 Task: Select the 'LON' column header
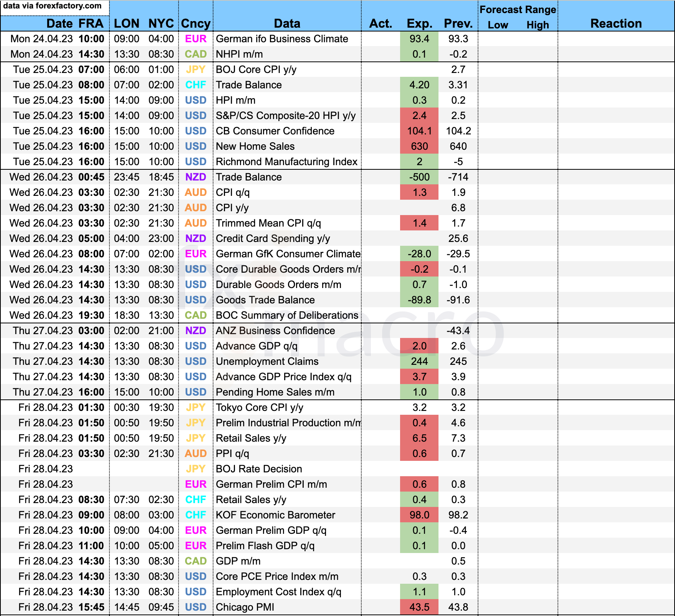point(127,23)
